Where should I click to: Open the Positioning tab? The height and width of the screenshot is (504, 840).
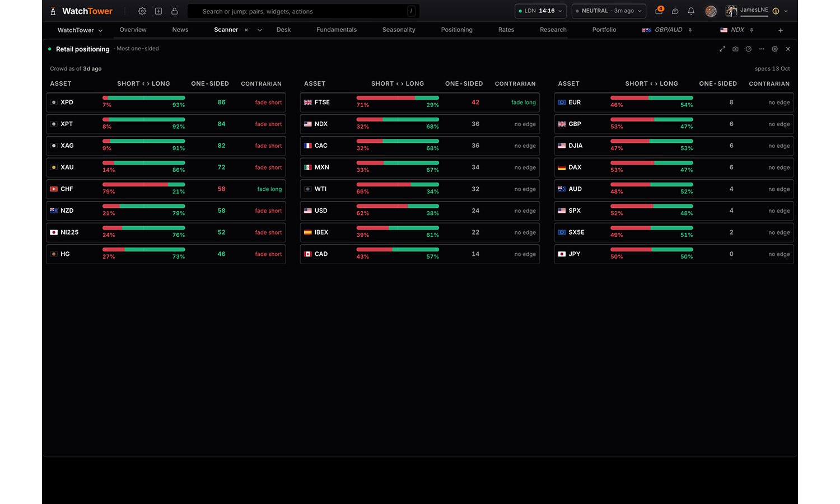[457, 30]
